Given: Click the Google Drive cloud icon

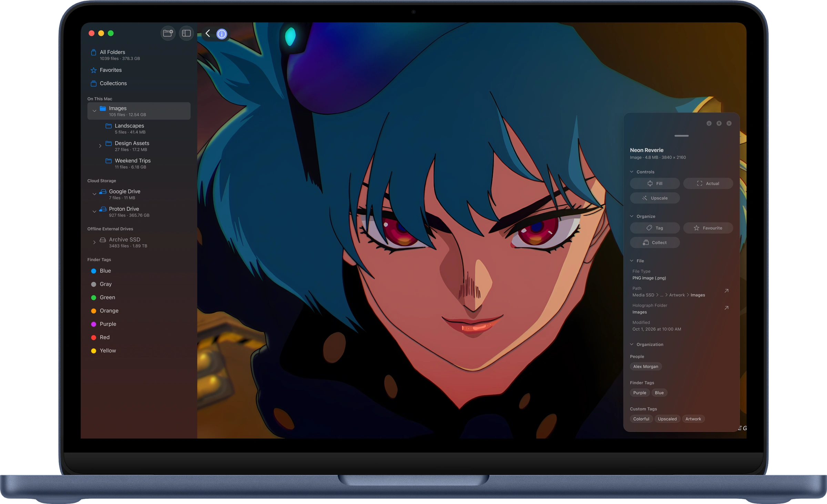Looking at the screenshot, I should (x=103, y=191).
